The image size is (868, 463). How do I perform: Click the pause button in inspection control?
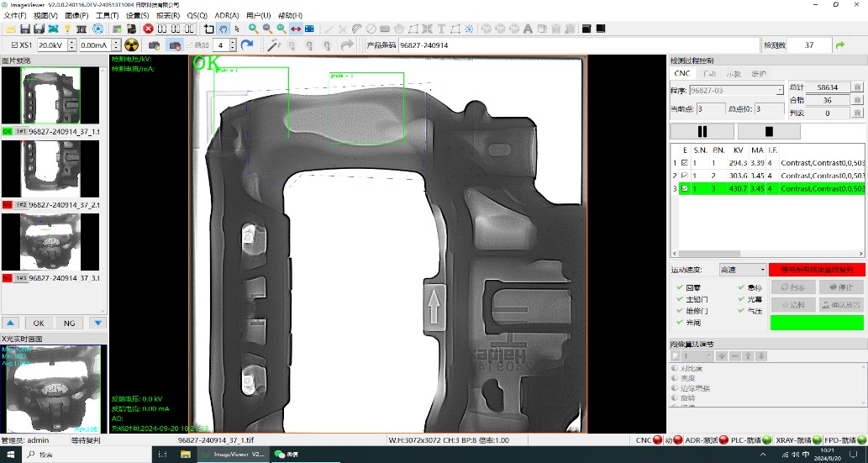(x=702, y=131)
